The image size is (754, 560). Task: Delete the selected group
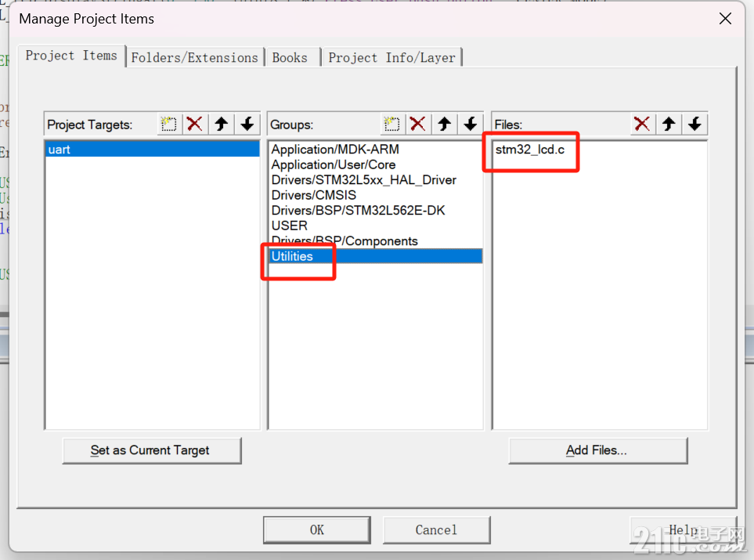(418, 124)
